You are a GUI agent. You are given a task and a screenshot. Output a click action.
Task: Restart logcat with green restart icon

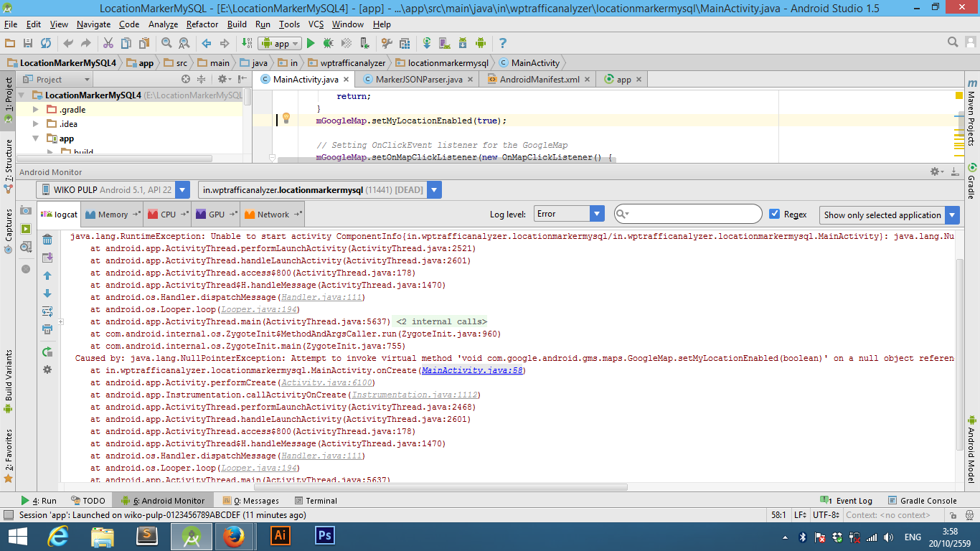[47, 352]
